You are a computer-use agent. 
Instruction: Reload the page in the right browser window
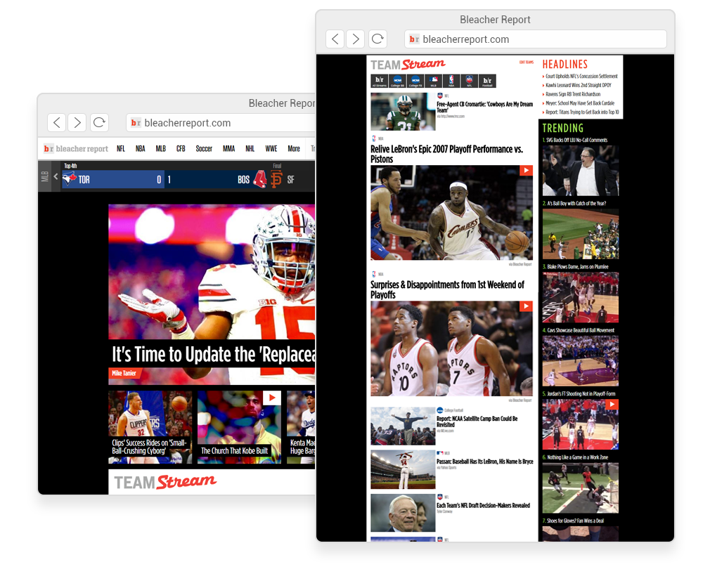coord(378,39)
